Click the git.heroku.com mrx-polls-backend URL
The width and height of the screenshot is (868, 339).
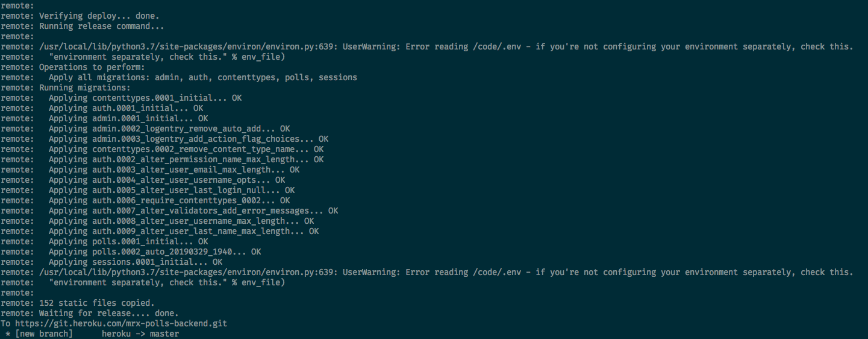pyautogui.click(x=121, y=323)
